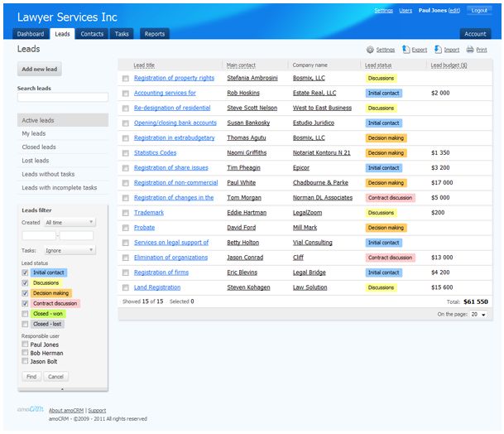Click the Created end date field
Image resolution: width=504 pixels, height=434 pixels.
pos(76,235)
